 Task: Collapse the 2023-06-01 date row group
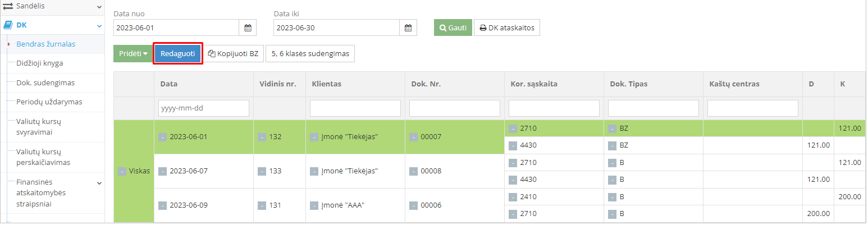pos(162,137)
